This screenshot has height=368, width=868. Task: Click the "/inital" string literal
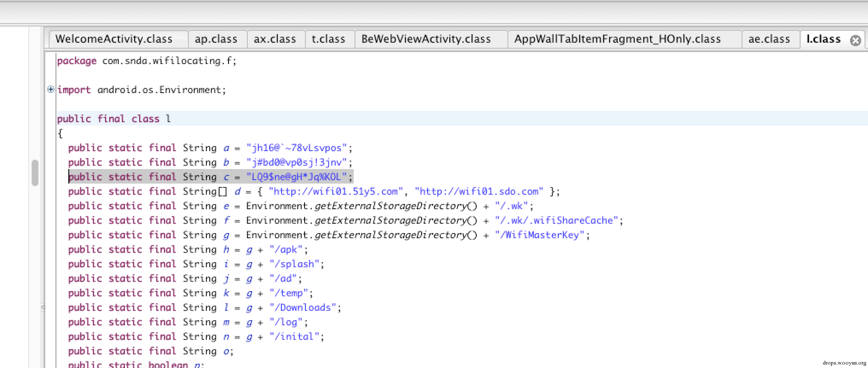tap(294, 337)
